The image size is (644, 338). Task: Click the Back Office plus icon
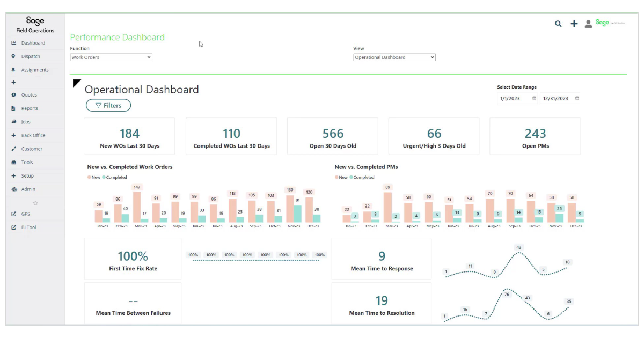pyautogui.click(x=13, y=135)
